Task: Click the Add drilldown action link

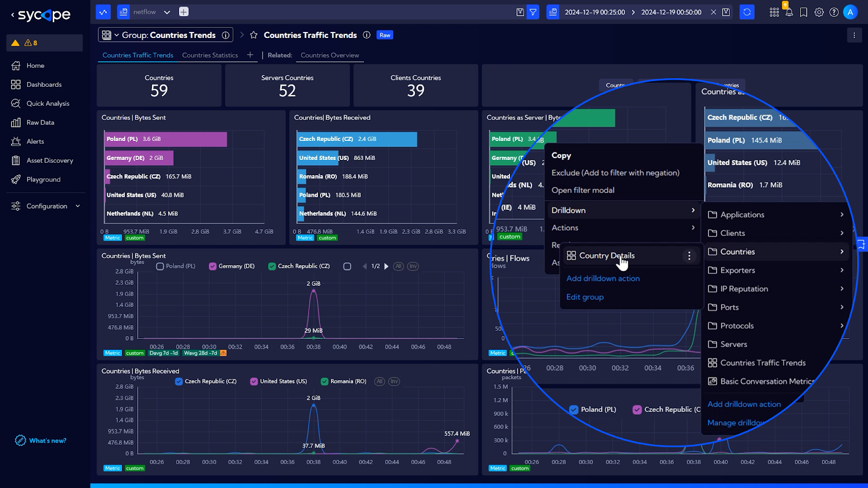Action: click(x=603, y=278)
